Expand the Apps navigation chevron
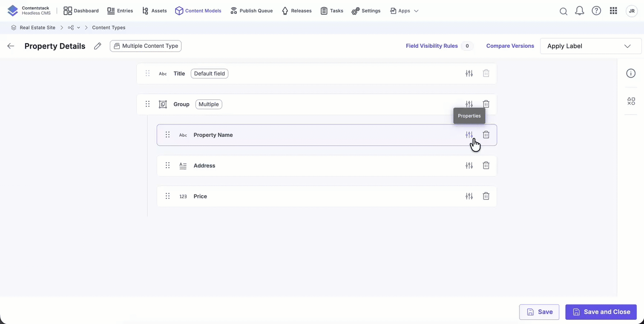This screenshot has width=644, height=324. click(416, 11)
